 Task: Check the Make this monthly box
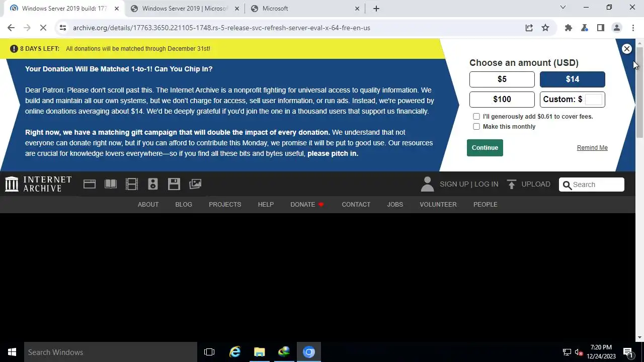pyautogui.click(x=476, y=126)
